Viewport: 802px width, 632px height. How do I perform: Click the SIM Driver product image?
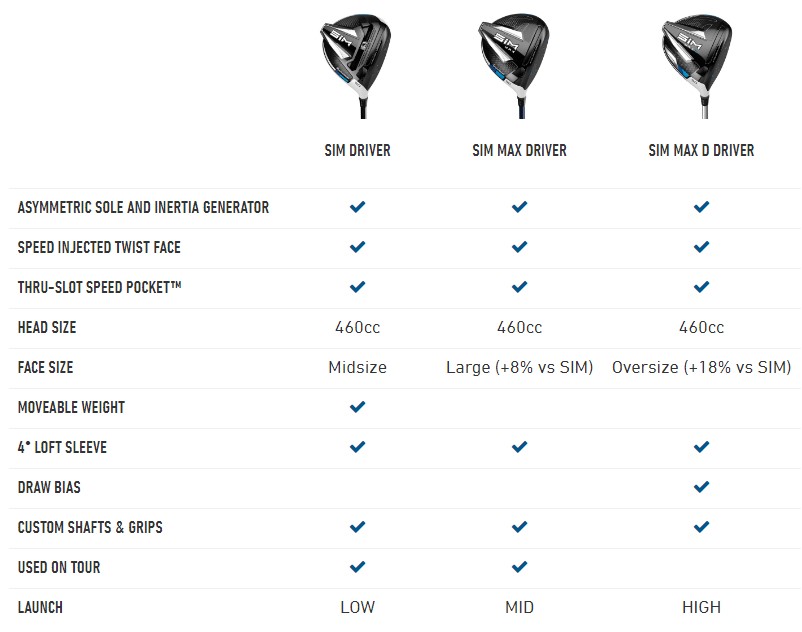[357, 66]
